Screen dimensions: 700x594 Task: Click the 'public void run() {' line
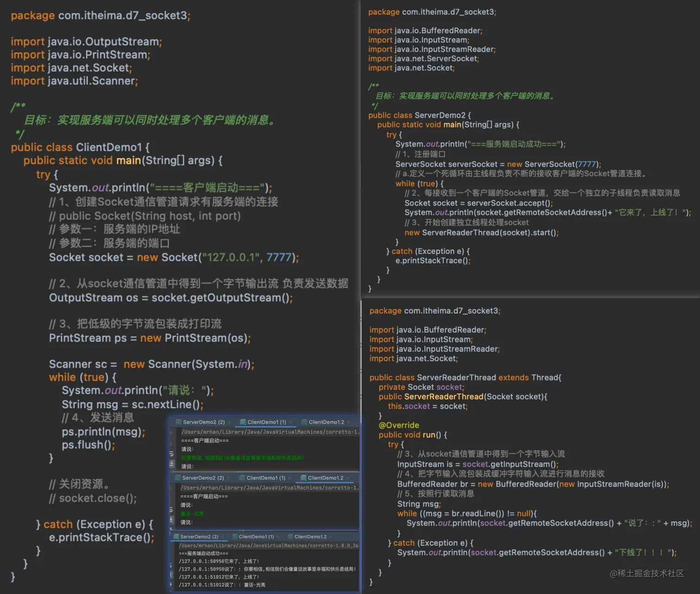(413, 435)
